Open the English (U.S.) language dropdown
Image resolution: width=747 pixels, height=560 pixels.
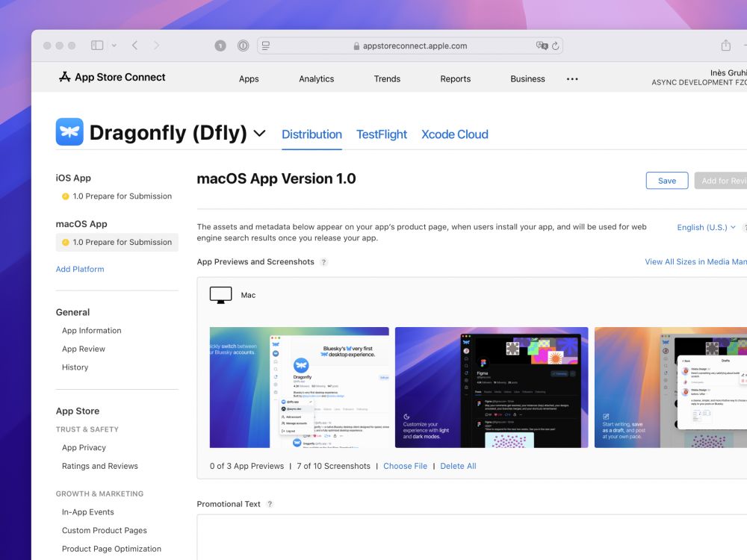point(706,228)
